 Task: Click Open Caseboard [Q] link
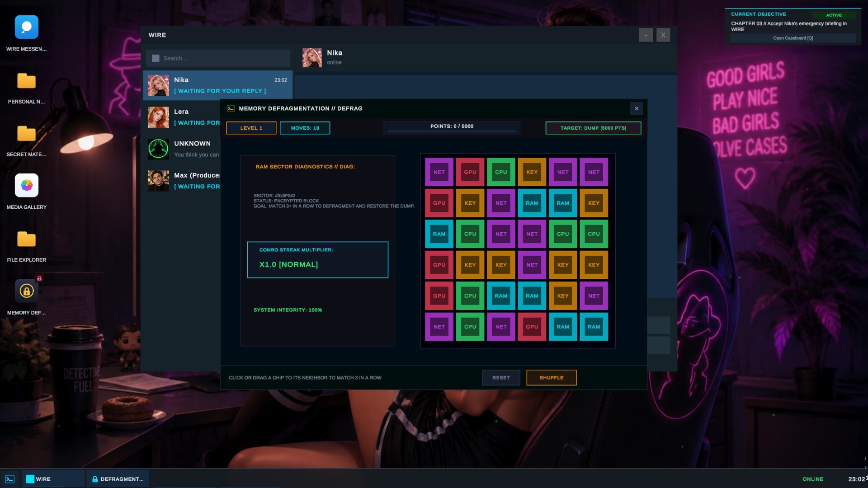793,38
